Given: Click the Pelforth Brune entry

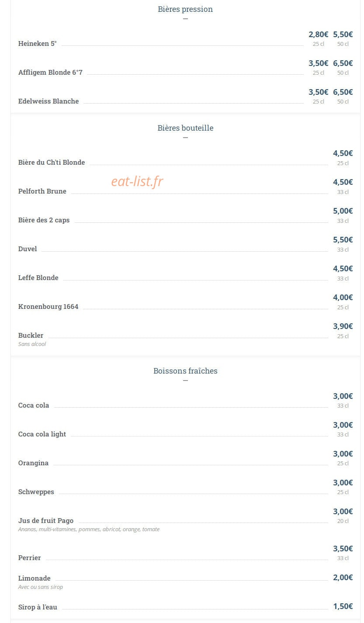Looking at the screenshot, I should tap(42, 191).
